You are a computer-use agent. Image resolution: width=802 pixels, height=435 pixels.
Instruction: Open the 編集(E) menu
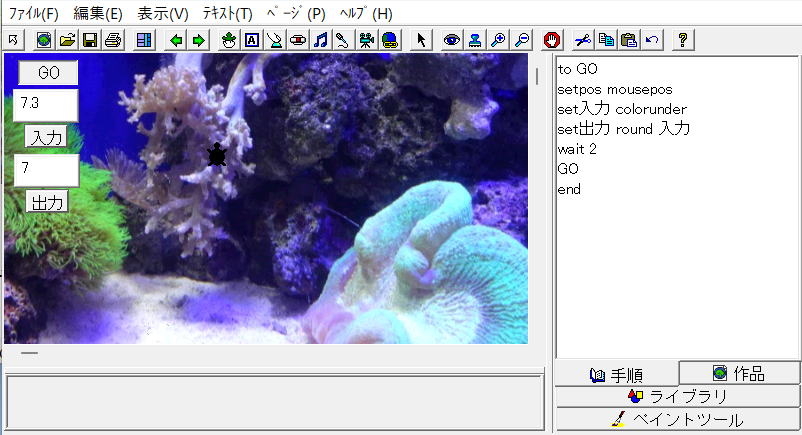click(98, 13)
